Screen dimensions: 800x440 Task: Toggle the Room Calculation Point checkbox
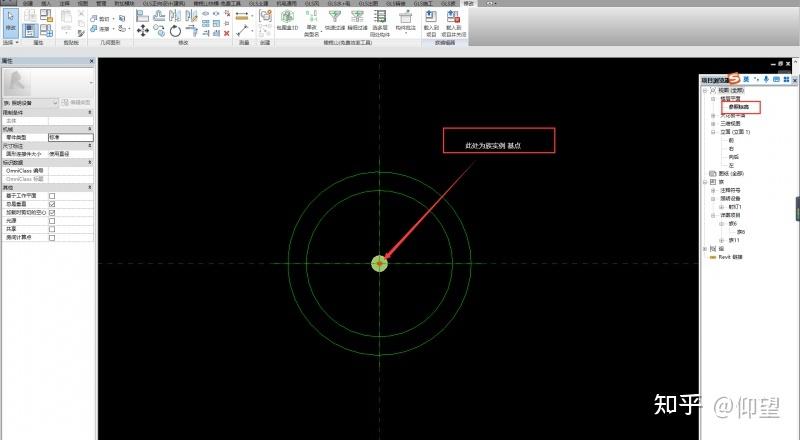click(x=52, y=237)
